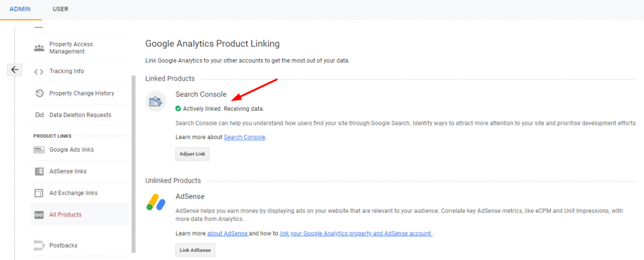Open the Search Console learn more link
This screenshot has width=644, height=260.
pyautogui.click(x=245, y=137)
